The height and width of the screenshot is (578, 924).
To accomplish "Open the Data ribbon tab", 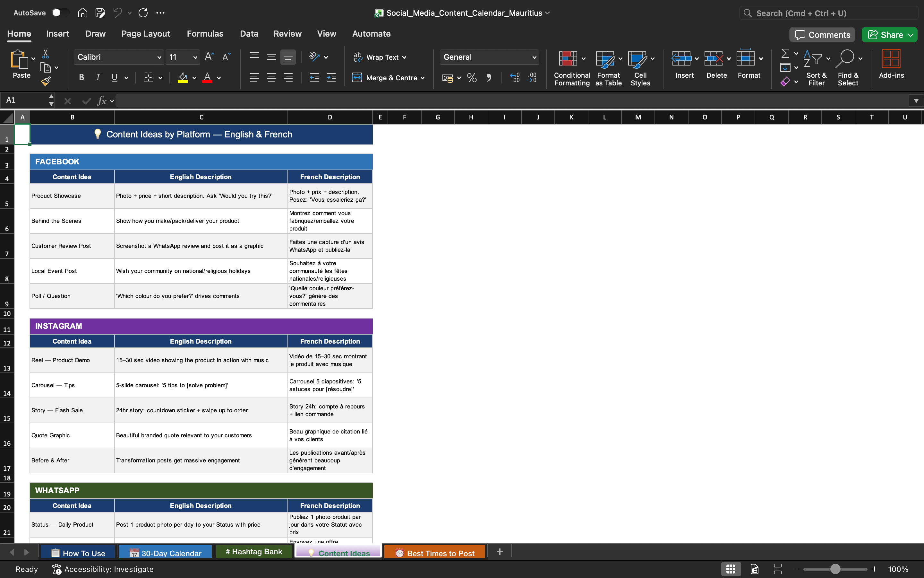I will click(x=249, y=34).
